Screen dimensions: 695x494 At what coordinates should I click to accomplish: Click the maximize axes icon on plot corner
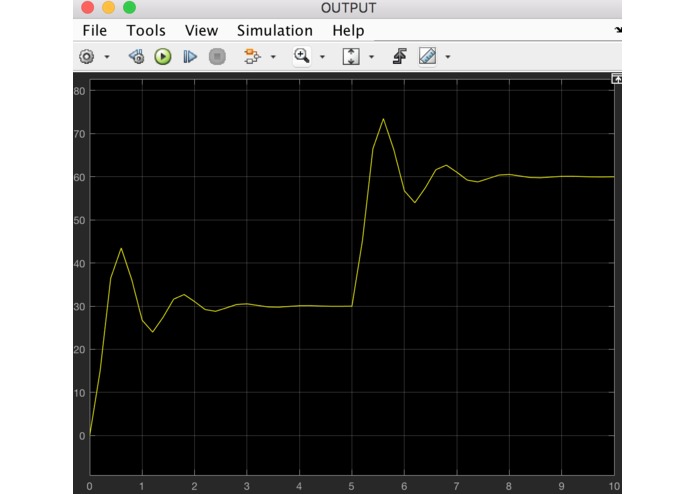tap(616, 79)
